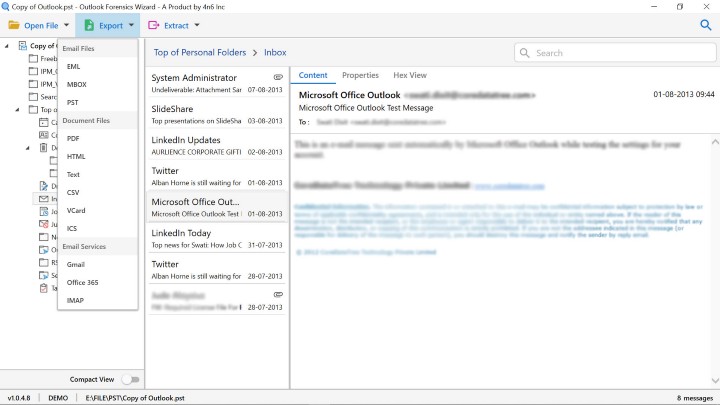The width and height of the screenshot is (720, 405).
Task: Click the Inbox breadcrumb link
Action: point(275,52)
